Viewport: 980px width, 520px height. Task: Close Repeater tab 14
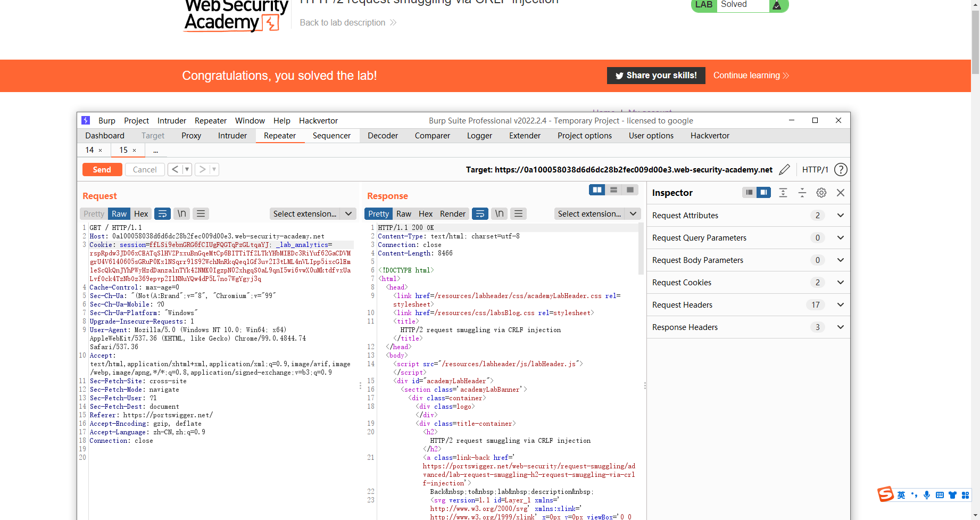[100, 151]
